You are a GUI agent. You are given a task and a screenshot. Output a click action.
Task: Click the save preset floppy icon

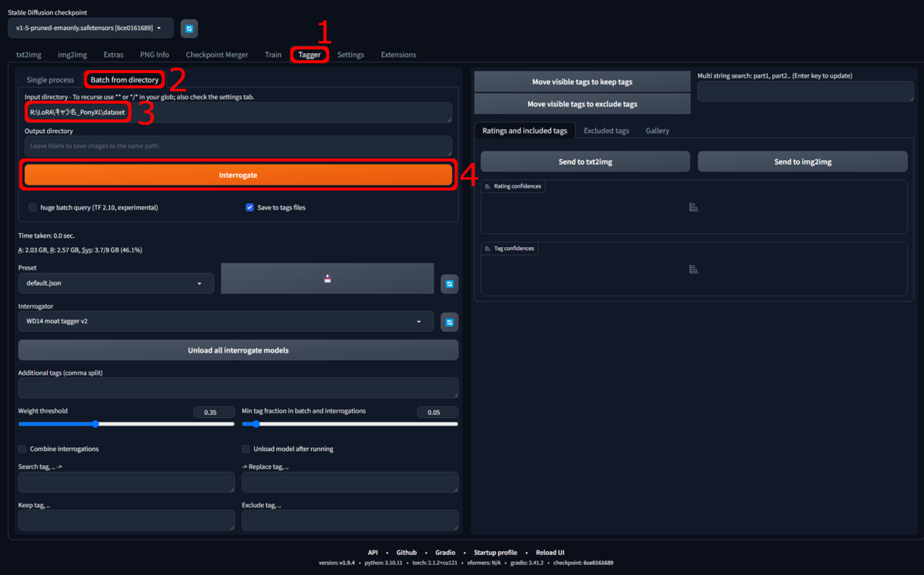click(x=327, y=279)
